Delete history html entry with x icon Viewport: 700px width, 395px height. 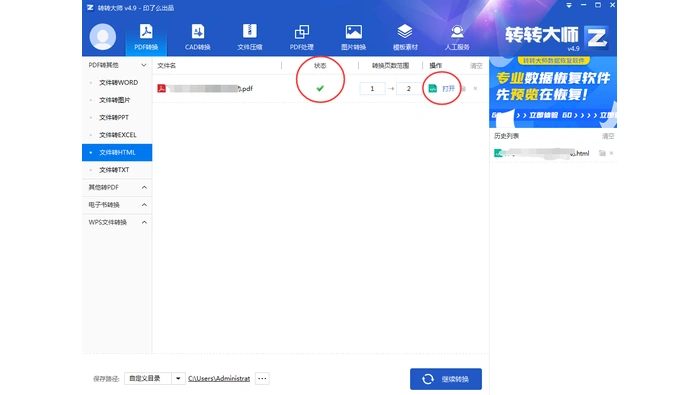pyautogui.click(x=612, y=153)
